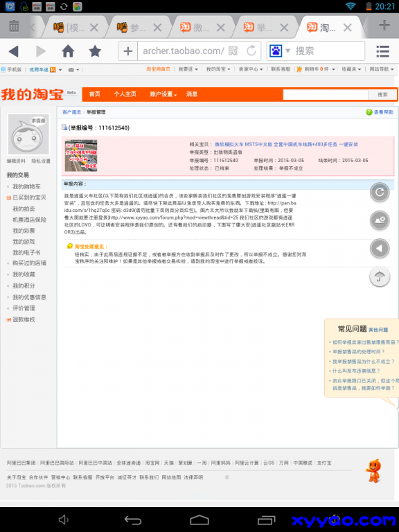This screenshot has width=399, height=532.
Task: Open 查看帮助 help link
Action: click(x=380, y=112)
